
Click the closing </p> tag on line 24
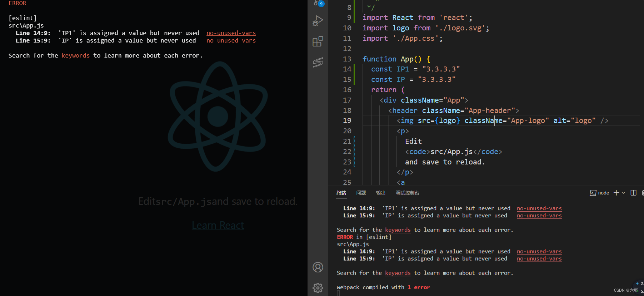click(405, 172)
